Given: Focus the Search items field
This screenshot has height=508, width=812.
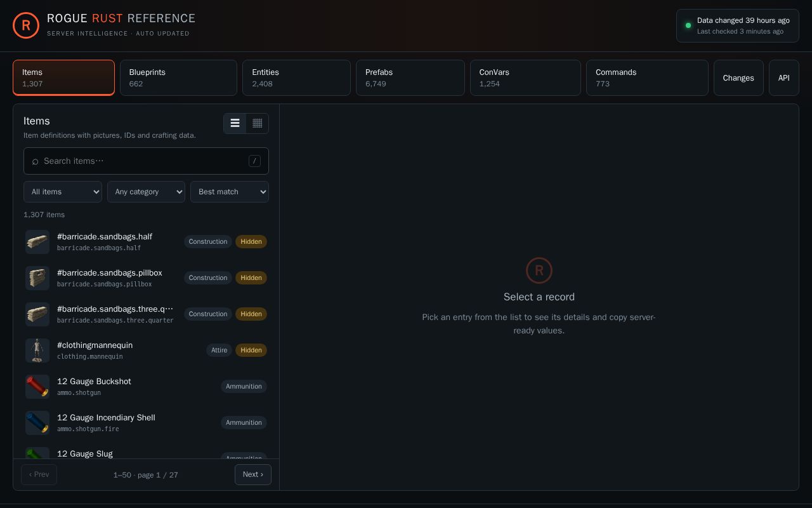Looking at the screenshot, I should 146,161.
